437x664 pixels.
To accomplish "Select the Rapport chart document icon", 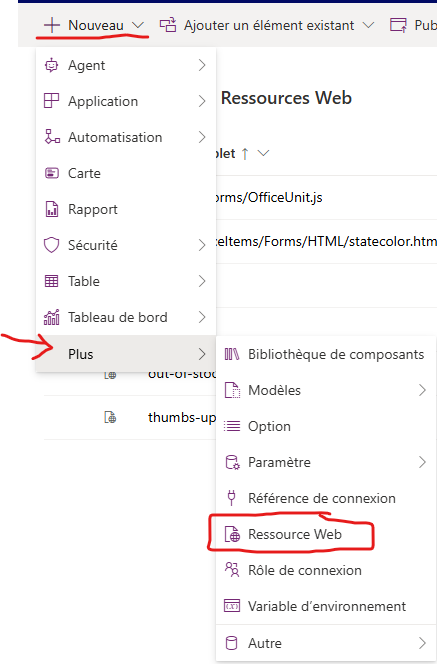I will tap(52, 209).
